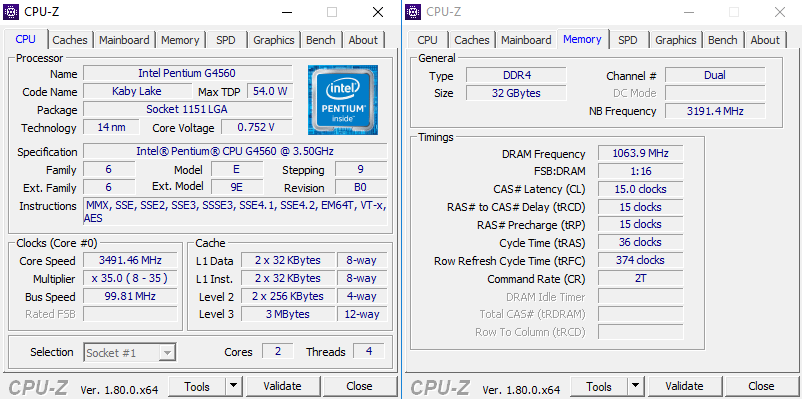Open Graphics tab in right CPU-Z window

[676, 40]
